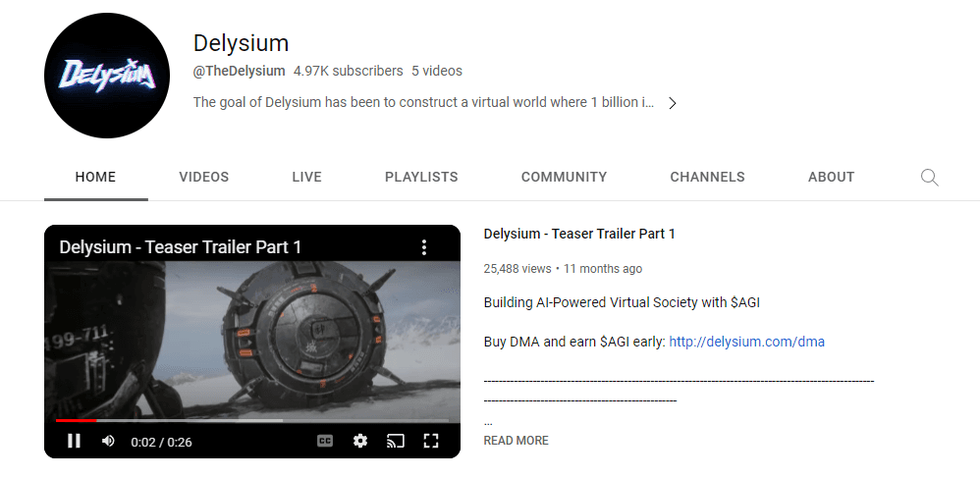Toggle closed captions (CC) on video

[325, 441]
